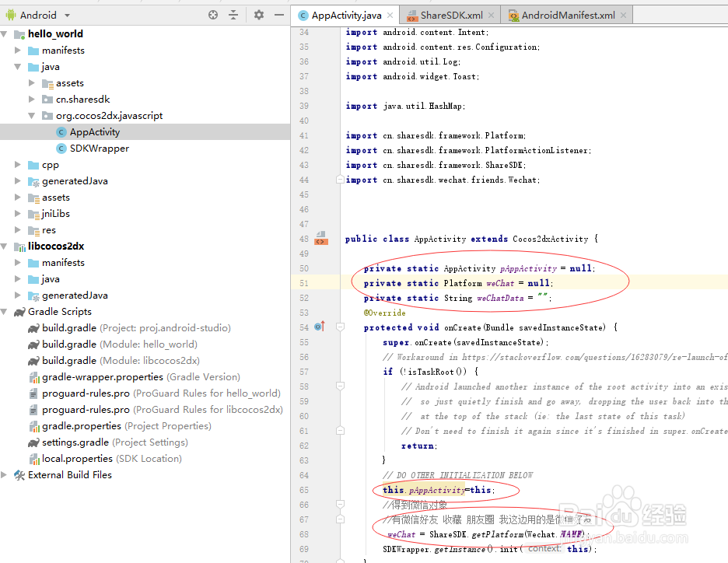Click the Android robot icon in panel header
This screenshot has height=563, width=728.
click(11, 15)
